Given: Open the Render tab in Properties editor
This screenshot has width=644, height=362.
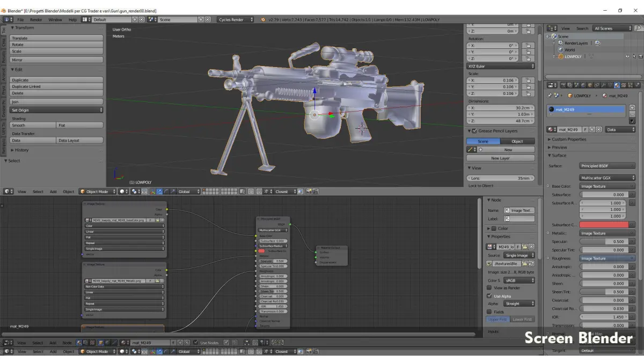Looking at the screenshot, I should coord(563,85).
